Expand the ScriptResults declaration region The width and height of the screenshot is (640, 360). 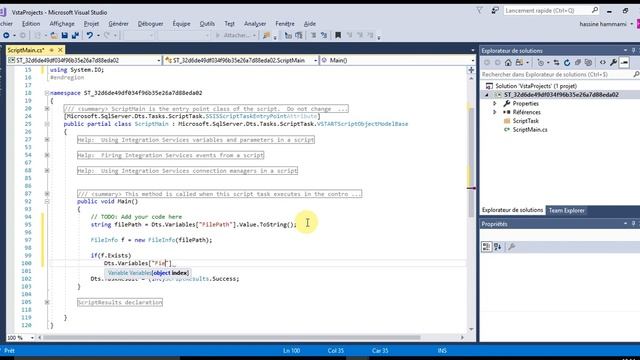point(47,302)
